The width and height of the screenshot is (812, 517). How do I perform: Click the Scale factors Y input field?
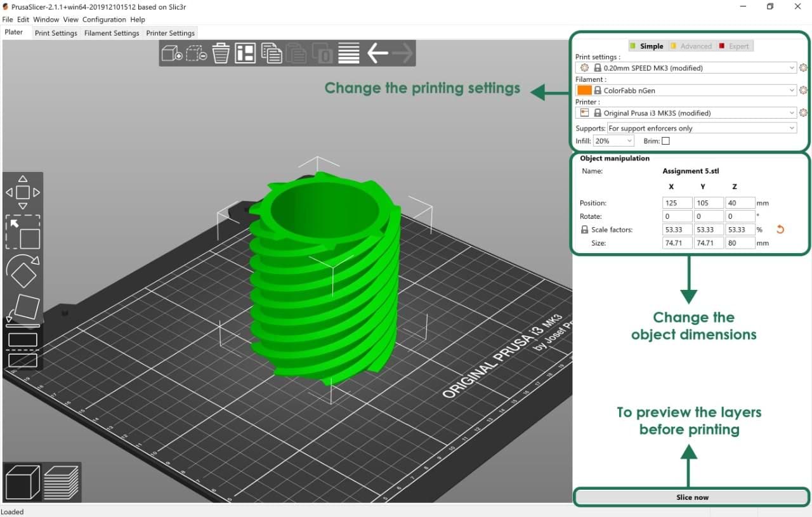709,230
